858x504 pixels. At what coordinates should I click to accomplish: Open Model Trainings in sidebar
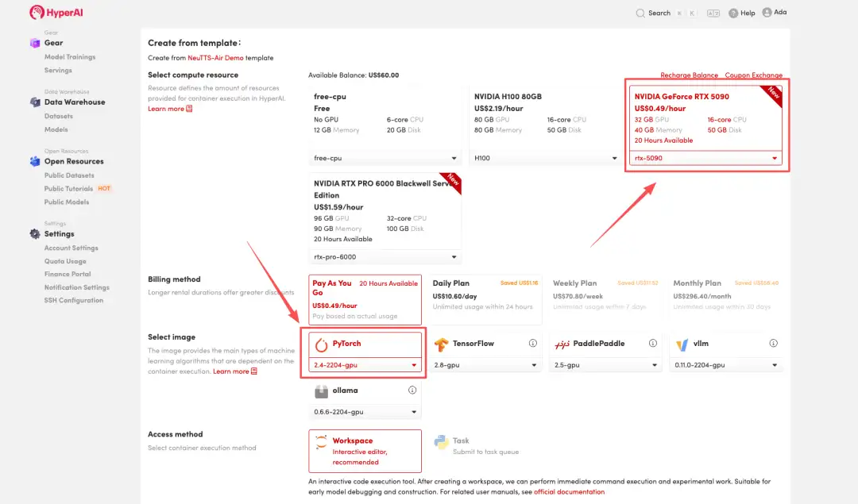click(x=69, y=57)
